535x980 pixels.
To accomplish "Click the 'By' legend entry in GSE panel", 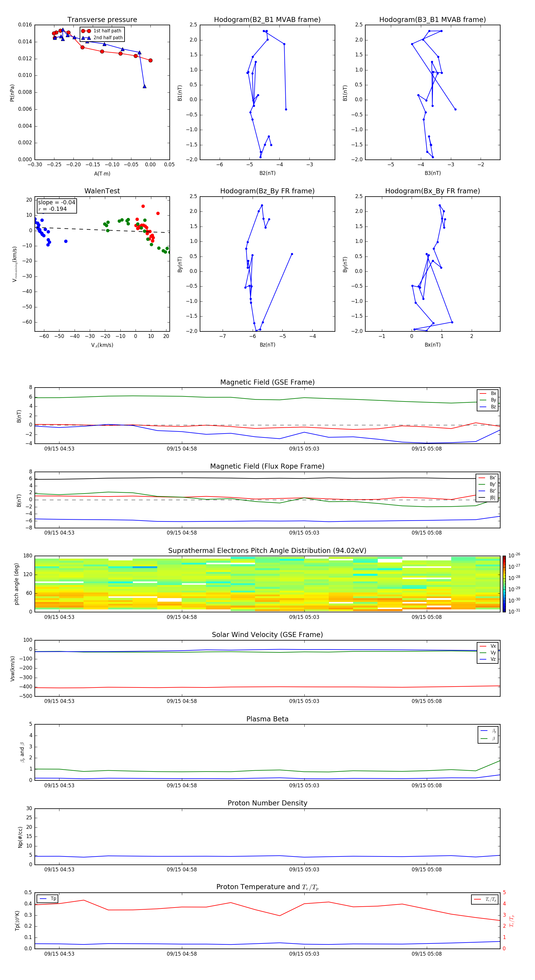I will click(488, 400).
